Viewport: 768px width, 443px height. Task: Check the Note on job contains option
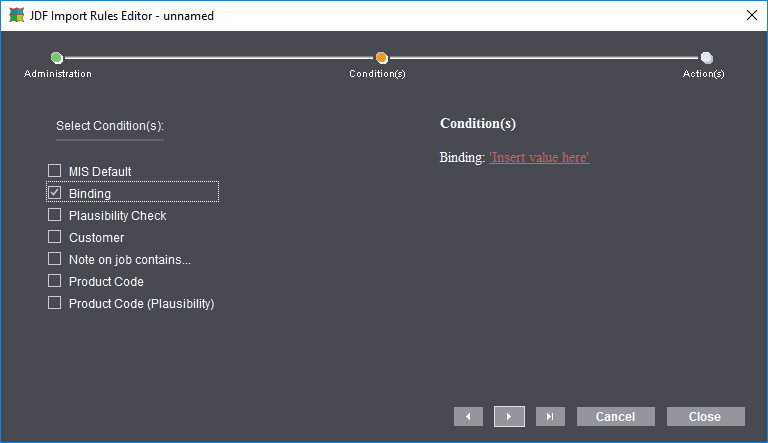click(55, 259)
